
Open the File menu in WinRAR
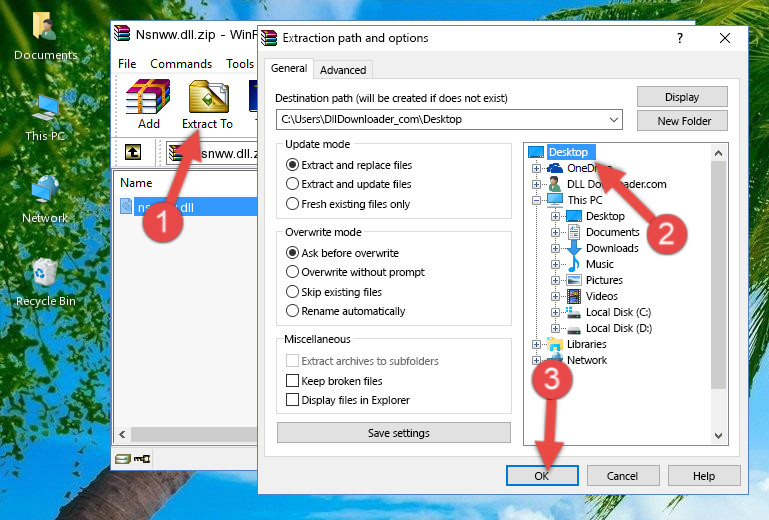127,64
